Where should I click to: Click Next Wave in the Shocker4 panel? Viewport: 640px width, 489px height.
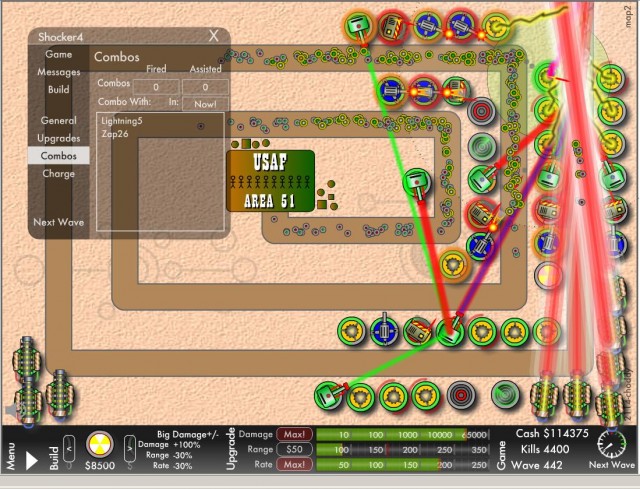58,222
